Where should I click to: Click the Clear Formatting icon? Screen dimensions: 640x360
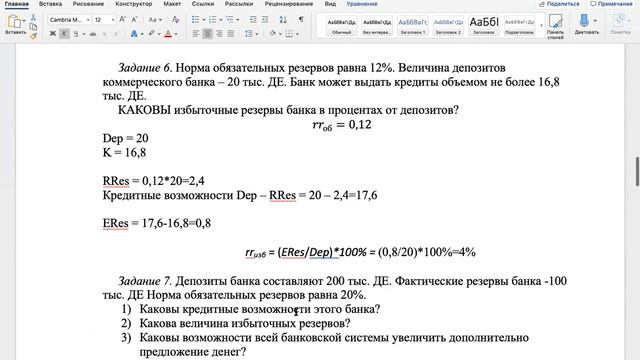tap(176, 20)
